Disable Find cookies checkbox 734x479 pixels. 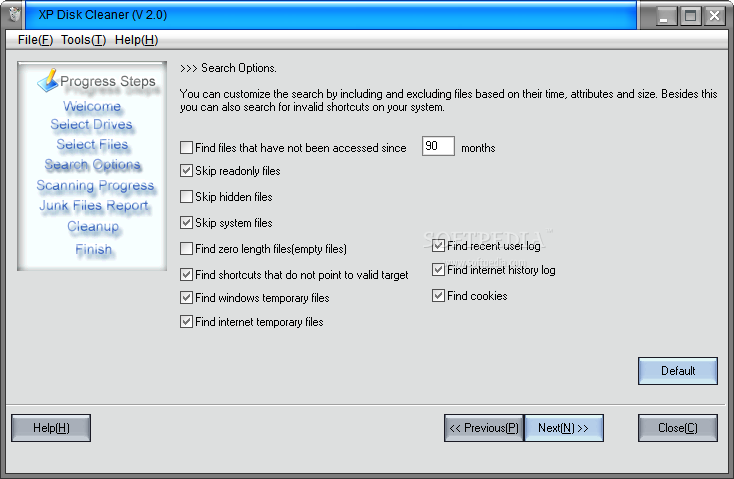[438, 295]
